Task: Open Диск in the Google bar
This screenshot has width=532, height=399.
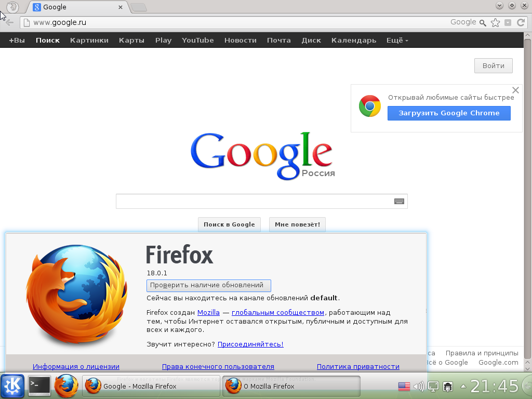Action: coord(311,41)
